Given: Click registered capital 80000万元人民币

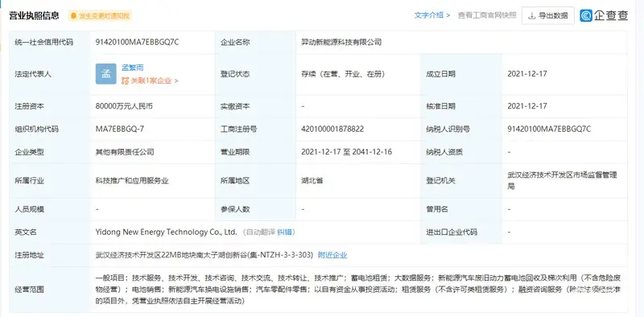Looking at the screenshot, I should point(124,106).
